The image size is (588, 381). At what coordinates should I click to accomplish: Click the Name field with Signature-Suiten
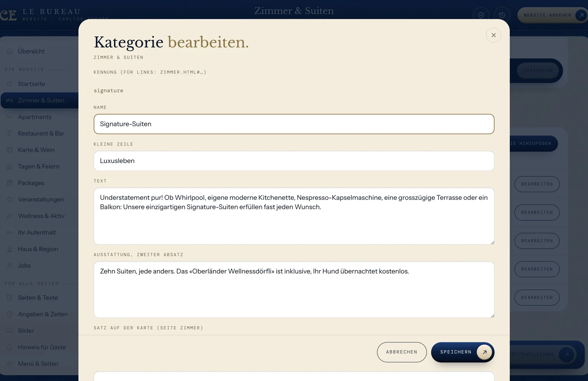[x=294, y=124]
